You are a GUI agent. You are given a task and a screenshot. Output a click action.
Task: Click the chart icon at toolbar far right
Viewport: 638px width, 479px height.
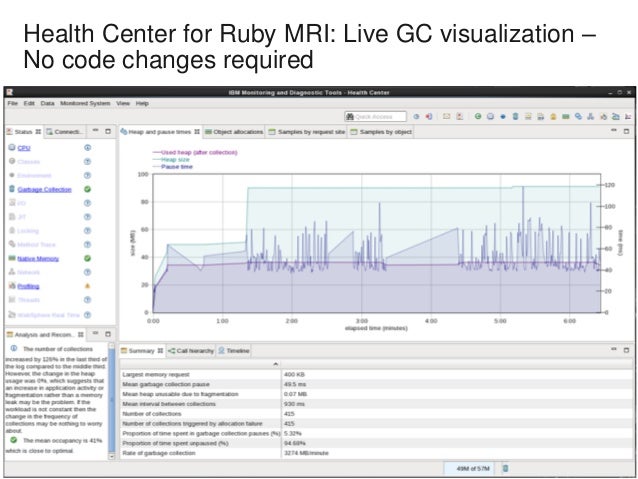pyautogui.click(x=628, y=116)
